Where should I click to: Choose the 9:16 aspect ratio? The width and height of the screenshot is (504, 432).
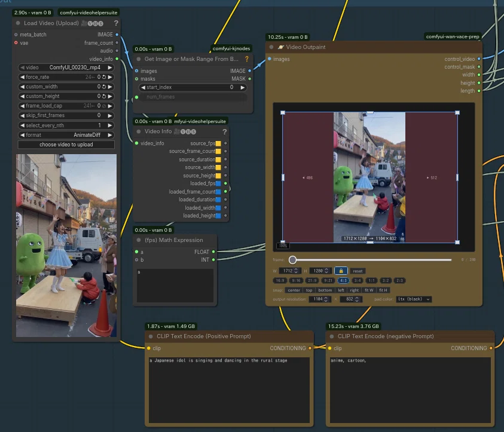click(x=296, y=280)
